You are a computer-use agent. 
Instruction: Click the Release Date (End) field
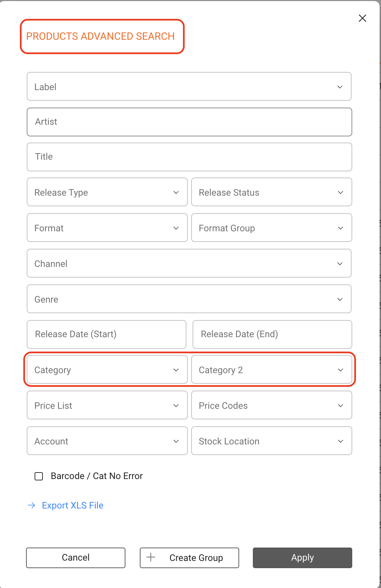point(272,334)
